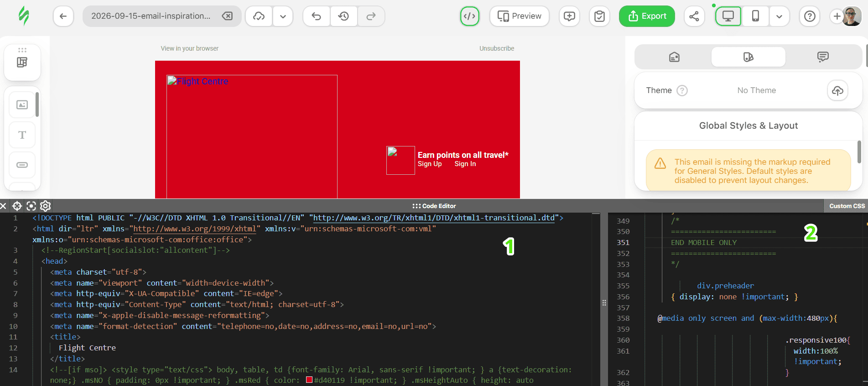The width and height of the screenshot is (868, 386).
Task: Click the No Theme label
Action: (x=756, y=90)
